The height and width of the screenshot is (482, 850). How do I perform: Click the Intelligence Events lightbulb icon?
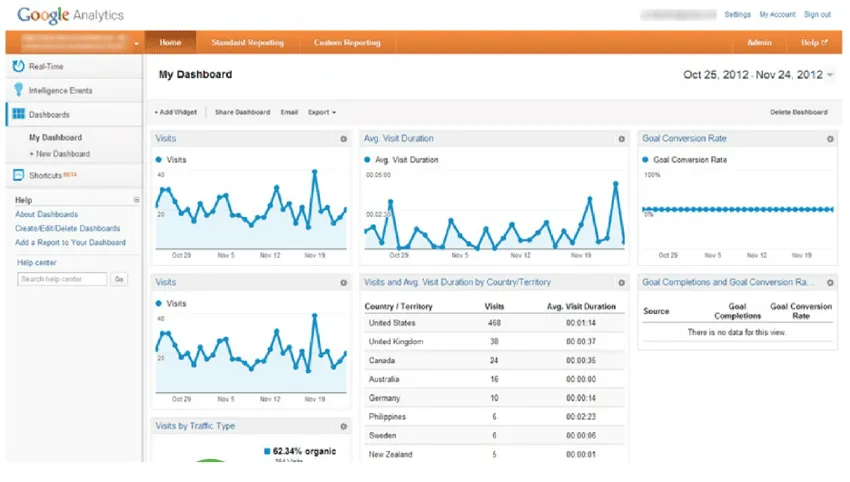tap(18, 89)
